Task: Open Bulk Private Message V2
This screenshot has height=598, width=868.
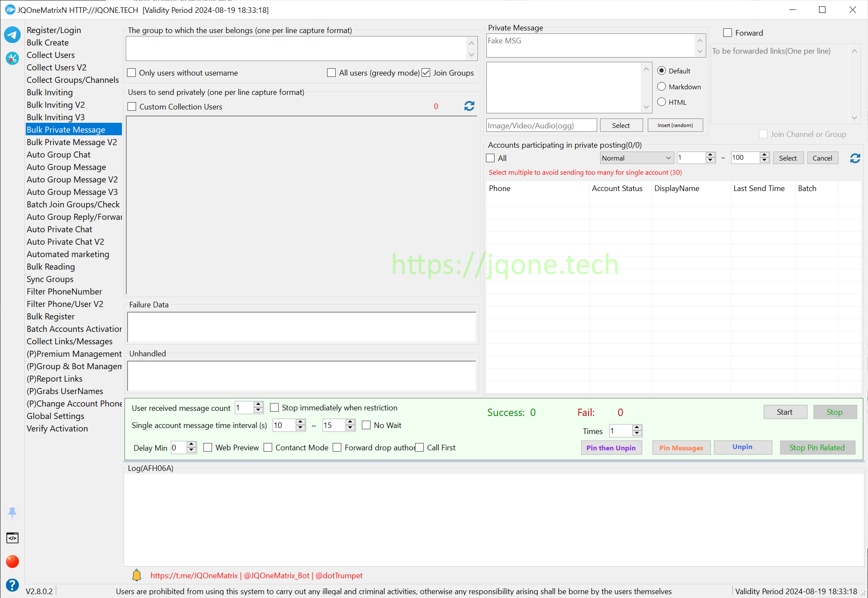Action: click(x=72, y=142)
